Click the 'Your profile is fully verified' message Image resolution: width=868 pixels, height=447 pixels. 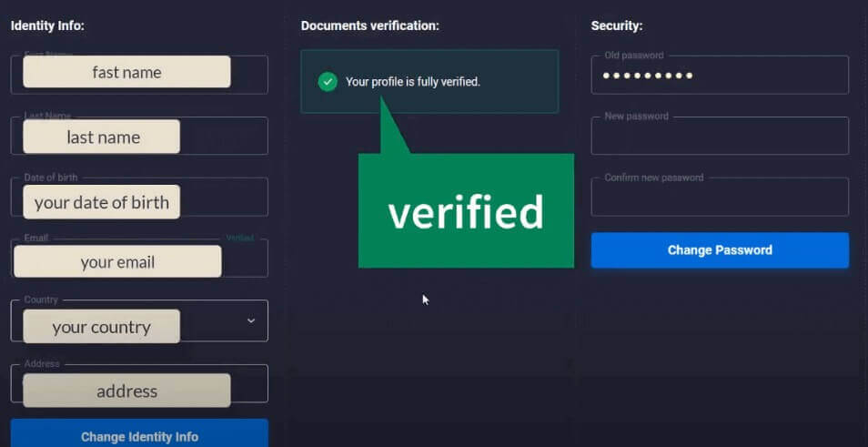412,82
